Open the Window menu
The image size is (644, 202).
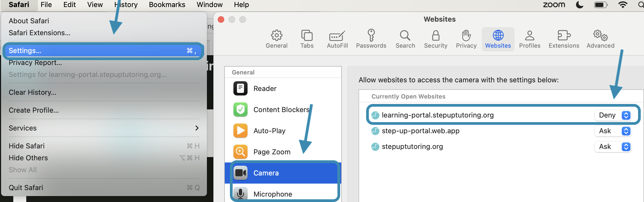tap(210, 5)
